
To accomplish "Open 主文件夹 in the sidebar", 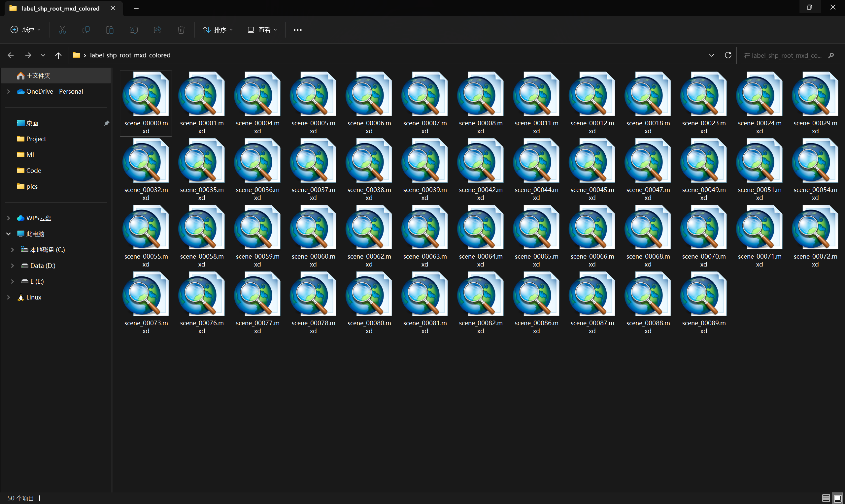I will click(56, 76).
